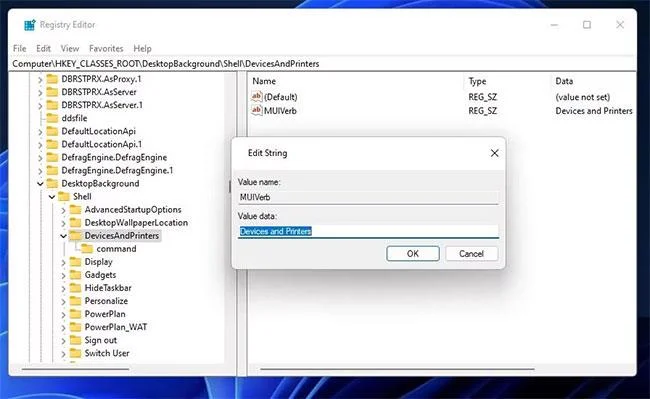This screenshot has height=399, width=650.
Task: Click the Value name field showing MUIVerb
Action: coord(369,197)
